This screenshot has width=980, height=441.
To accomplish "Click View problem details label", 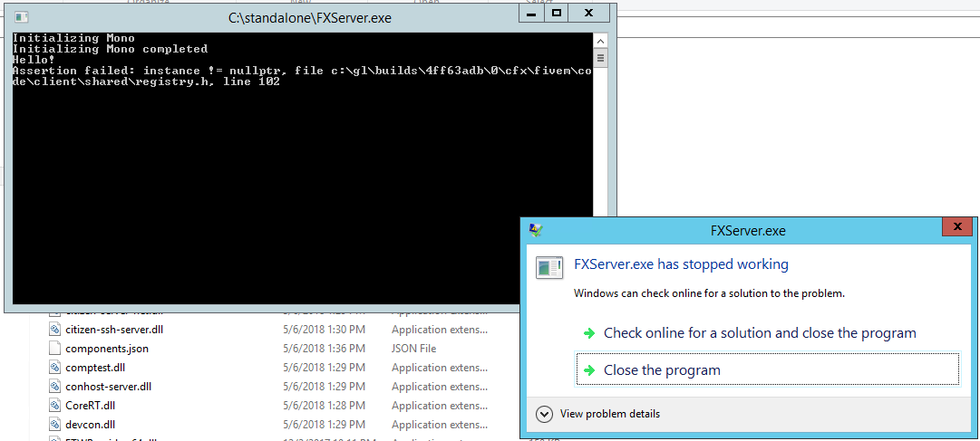I will click(610, 414).
